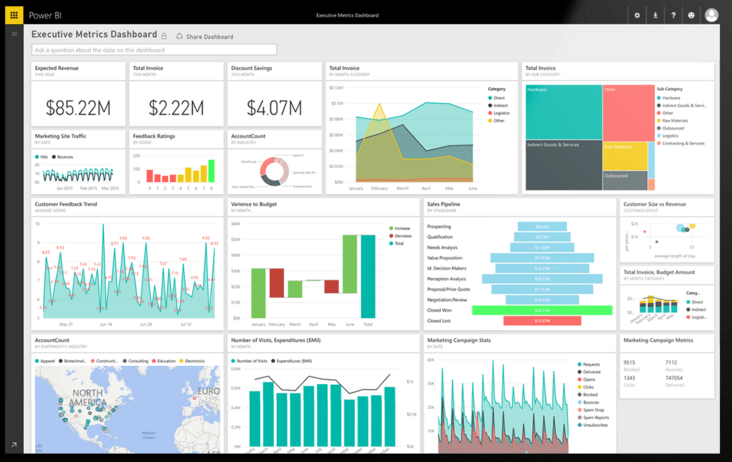Open the Discount Savings $4.07M tile
Image resolution: width=732 pixels, height=462 pixels.
273,105
